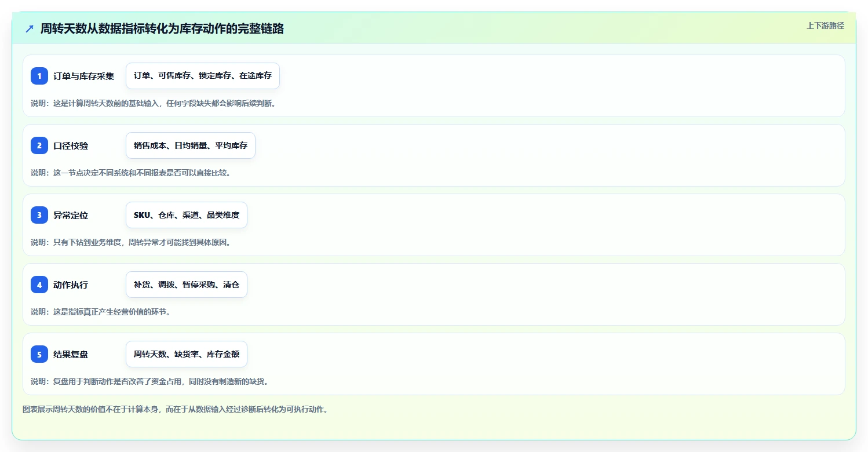This screenshot has height=452, width=868.
Task: Click the 动作执行 step title
Action: pos(71,285)
